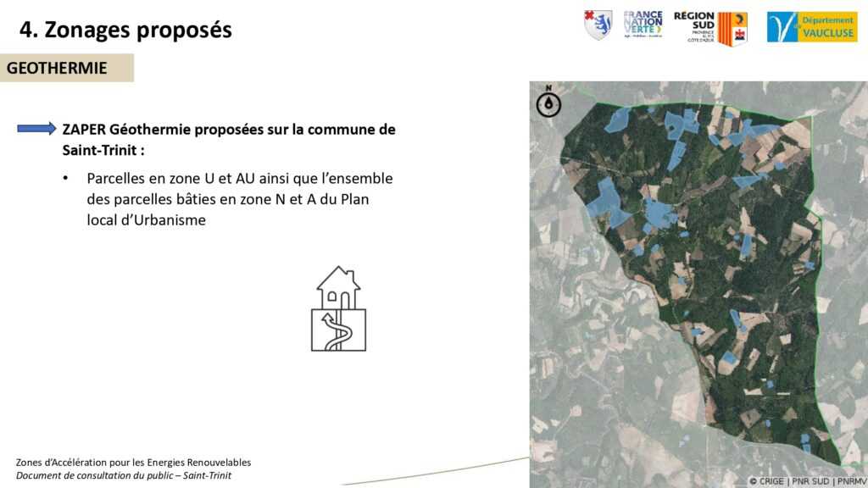
Task: Click the white V emblem on blue square
Action: click(x=782, y=27)
